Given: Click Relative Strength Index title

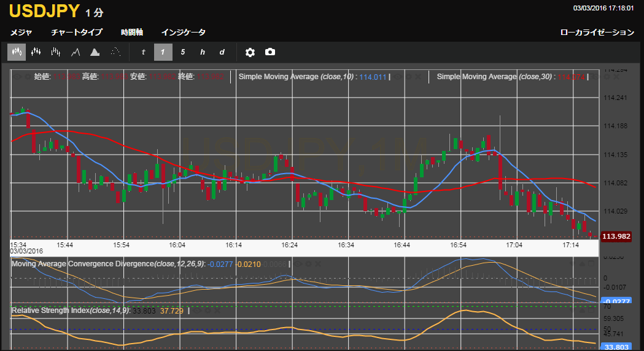Looking at the screenshot, I should pos(71,310).
